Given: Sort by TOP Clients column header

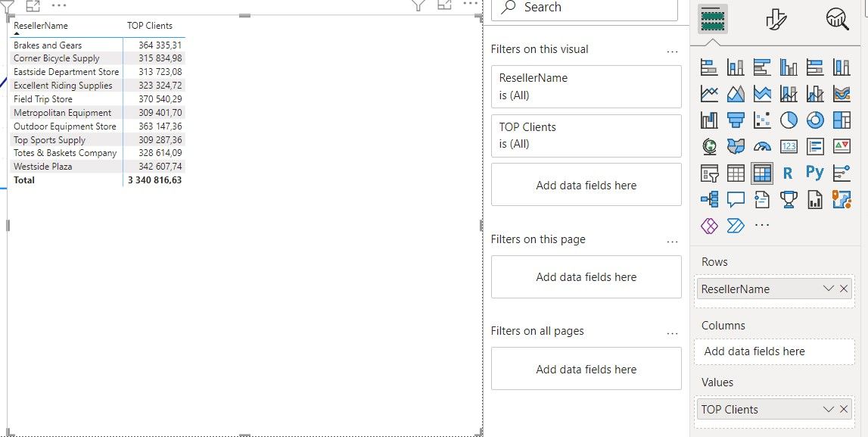Looking at the screenshot, I should click(x=150, y=26).
